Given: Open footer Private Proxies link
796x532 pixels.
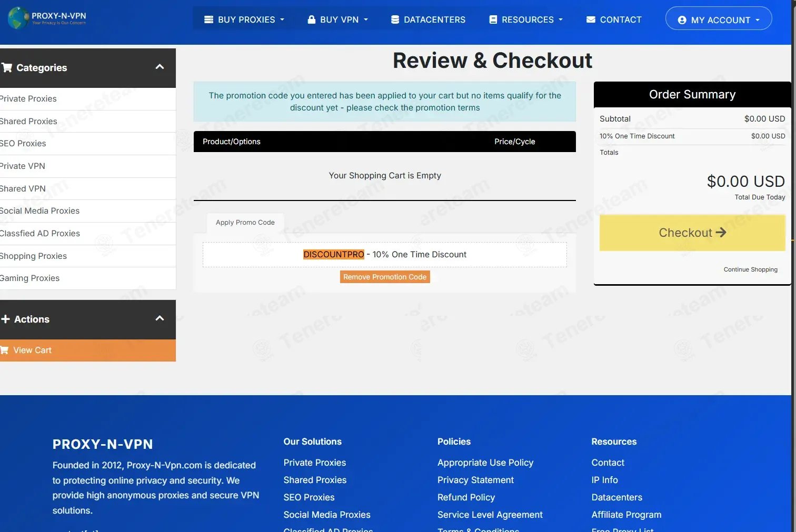Looking at the screenshot, I should click(x=315, y=463).
